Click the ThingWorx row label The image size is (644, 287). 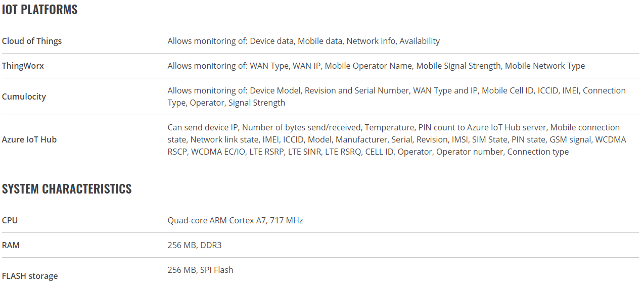(x=23, y=66)
